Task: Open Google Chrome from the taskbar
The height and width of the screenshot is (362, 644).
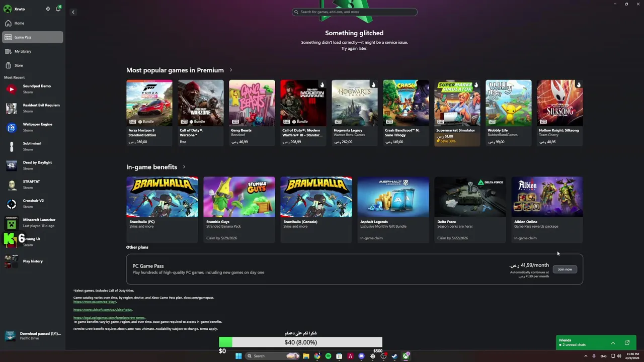Action: point(317,356)
